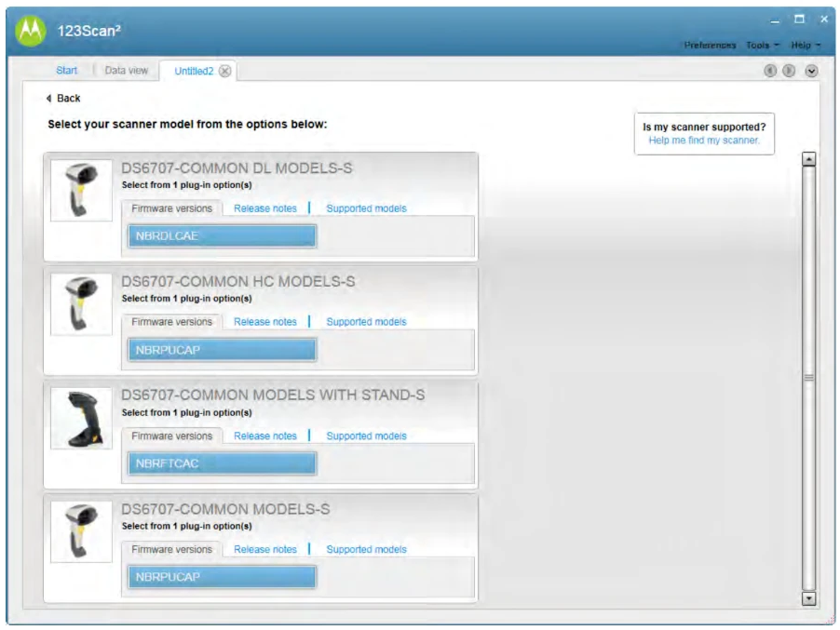This screenshot has height=630, width=840.
Task: Select DS6707 Models With Stand thumbnail
Action: pos(81,418)
